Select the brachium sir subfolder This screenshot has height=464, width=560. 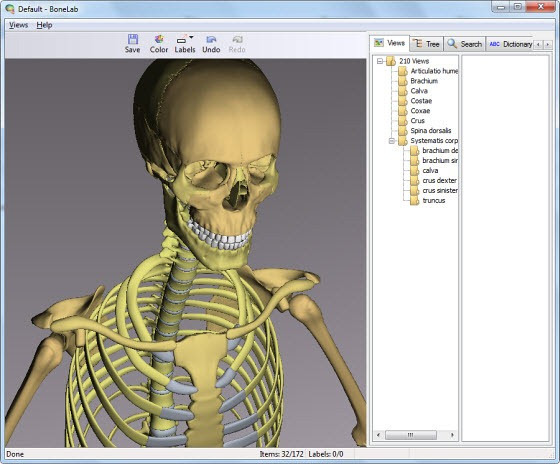(440, 161)
